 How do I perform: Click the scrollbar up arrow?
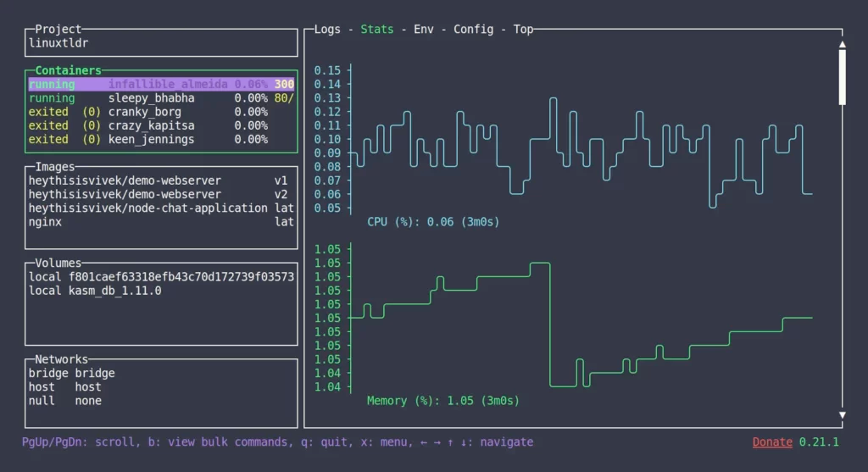pos(842,44)
